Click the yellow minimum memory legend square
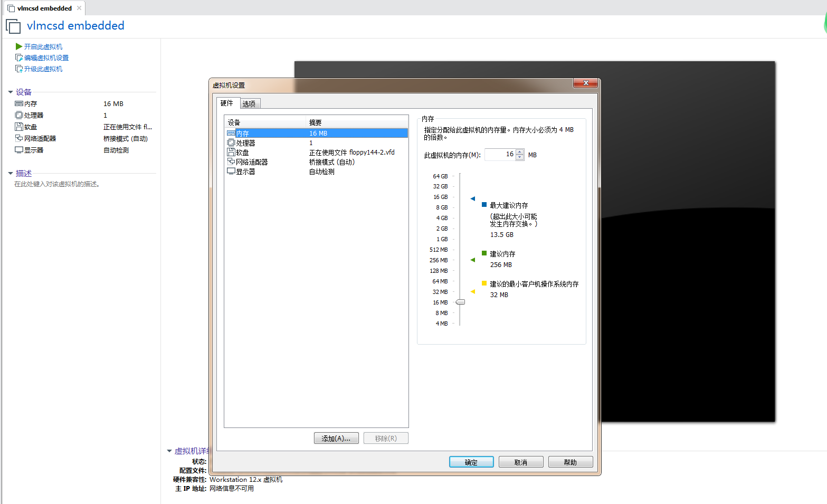 point(484,283)
